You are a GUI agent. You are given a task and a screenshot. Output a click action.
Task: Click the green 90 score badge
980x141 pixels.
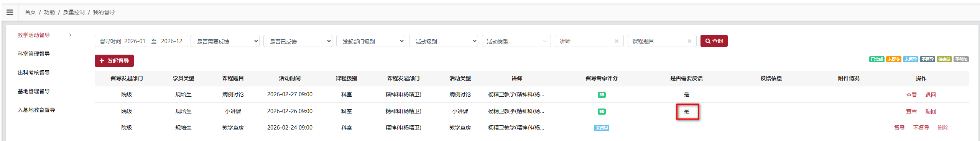tap(602, 112)
